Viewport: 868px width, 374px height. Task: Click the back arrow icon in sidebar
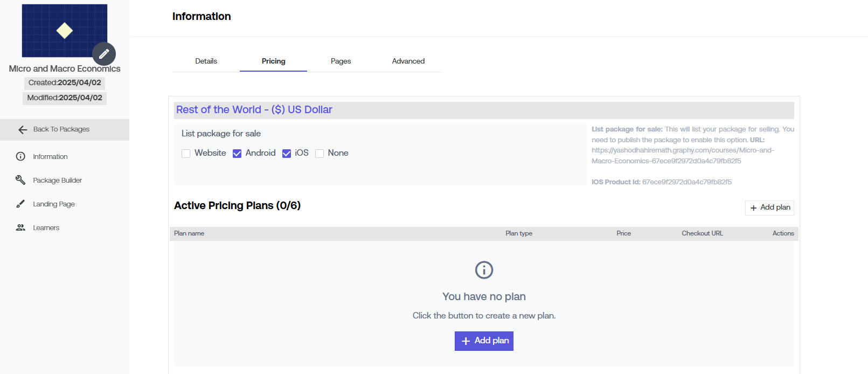23,130
